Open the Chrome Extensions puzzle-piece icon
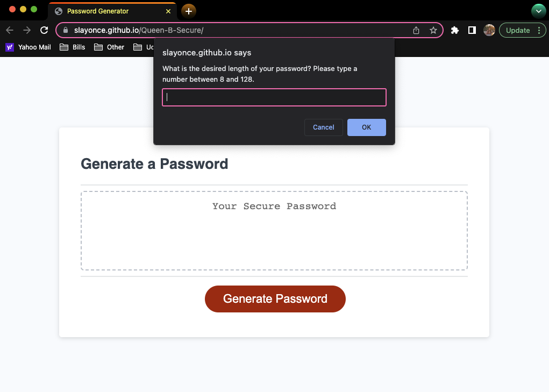Viewport: 549px width, 392px height. [x=454, y=30]
